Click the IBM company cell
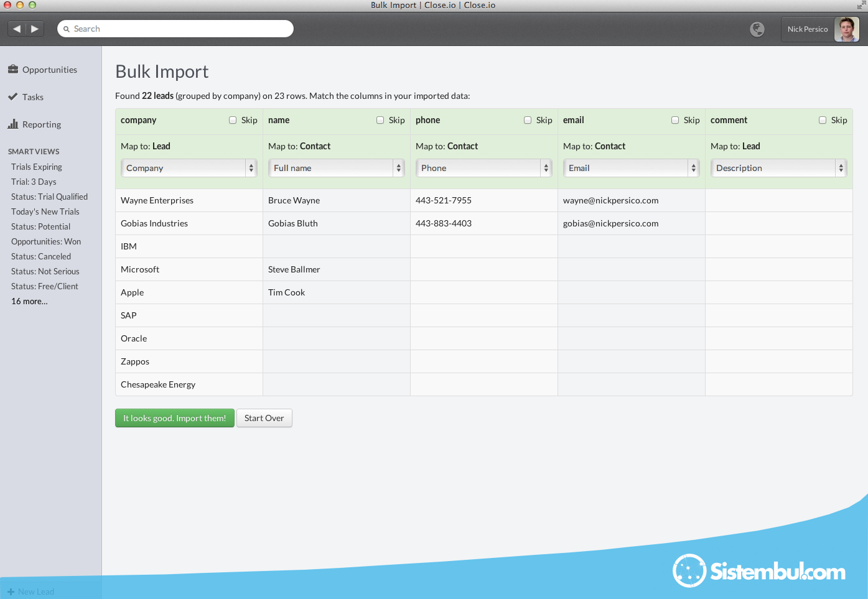The image size is (868, 599). 189,246
